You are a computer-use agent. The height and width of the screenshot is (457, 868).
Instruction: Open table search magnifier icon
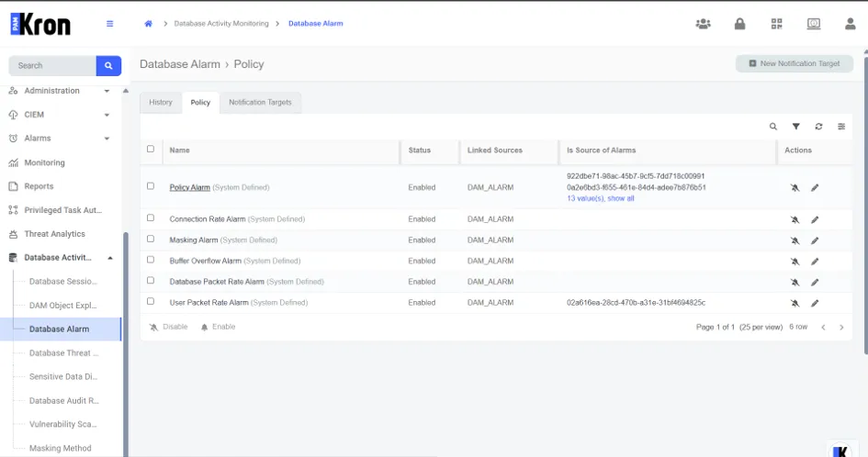(773, 127)
